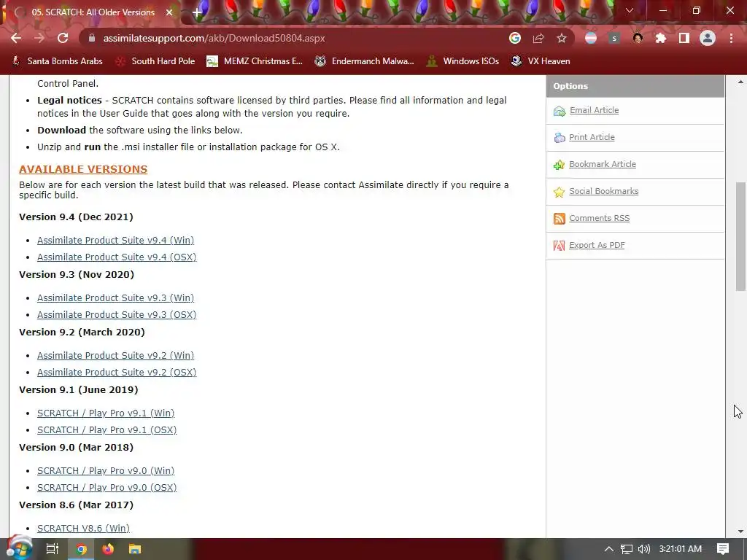Open File Explorer from the taskbar
The width and height of the screenshot is (747, 560).
135,549
